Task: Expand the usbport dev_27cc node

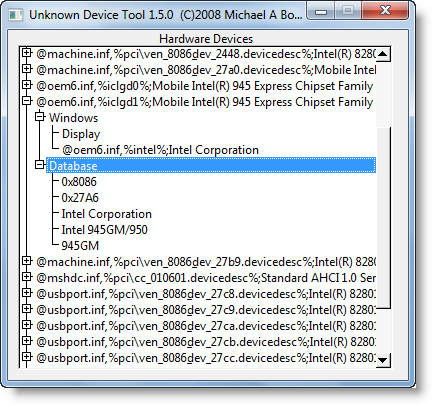Action: (26, 357)
